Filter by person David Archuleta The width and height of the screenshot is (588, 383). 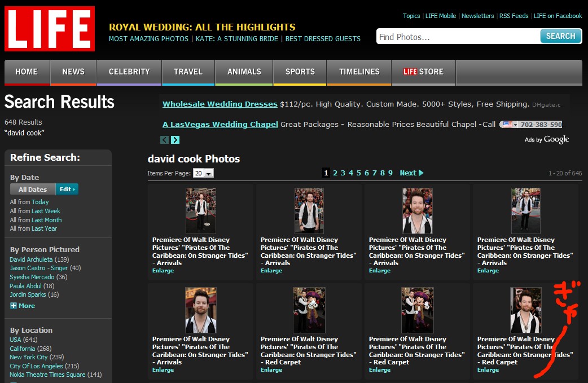click(31, 259)
